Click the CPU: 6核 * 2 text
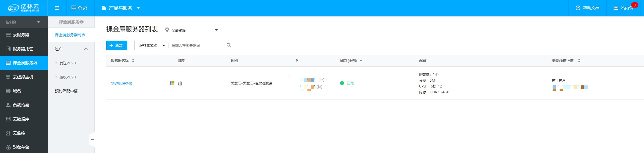 (x=431, y=86)
